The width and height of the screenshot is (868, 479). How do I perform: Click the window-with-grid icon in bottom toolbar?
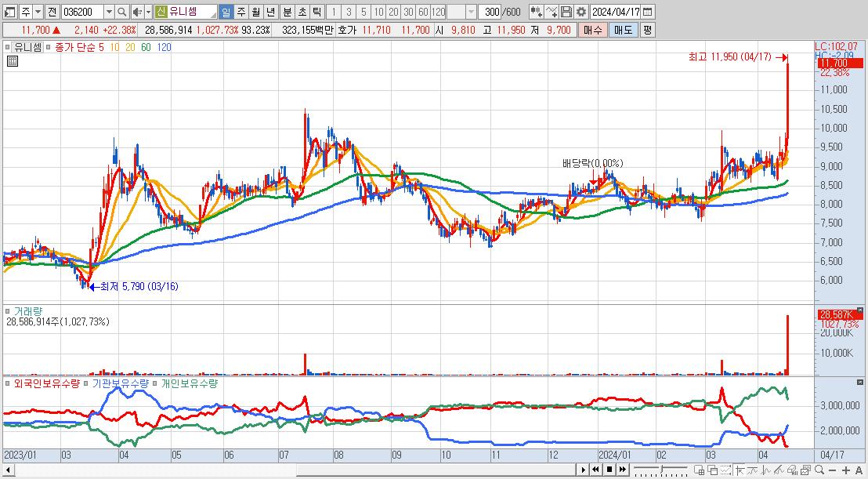pyautogui.click(x=699, y=470)
